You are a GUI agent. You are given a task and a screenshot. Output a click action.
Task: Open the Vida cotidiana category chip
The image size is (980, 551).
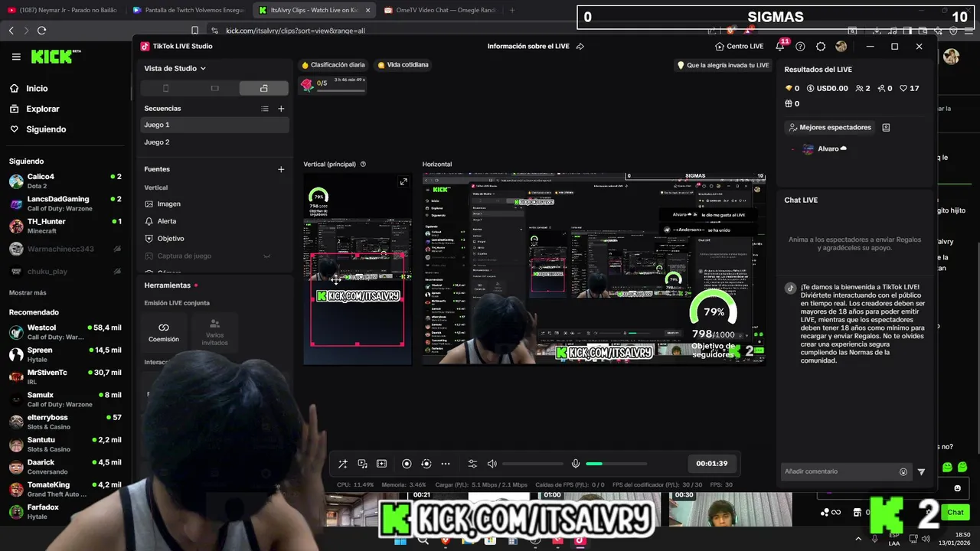pyautogui.click(x=403, y=65)
